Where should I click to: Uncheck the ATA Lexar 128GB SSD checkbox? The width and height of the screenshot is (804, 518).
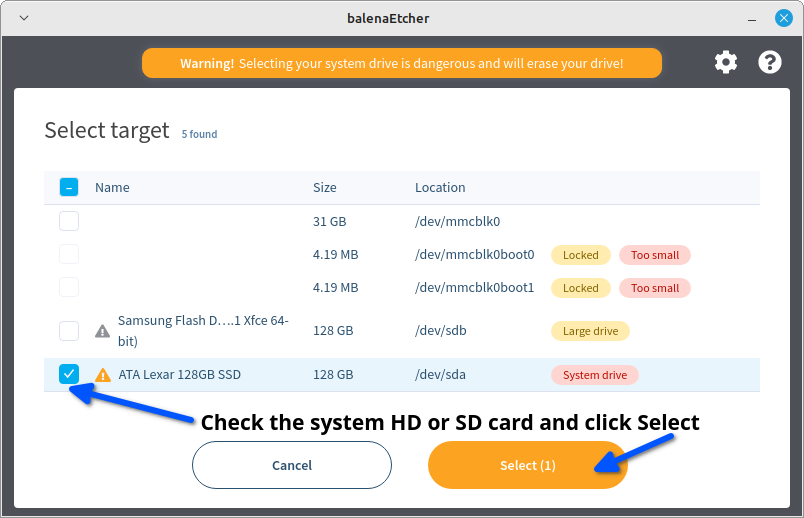tap(69, 374)
